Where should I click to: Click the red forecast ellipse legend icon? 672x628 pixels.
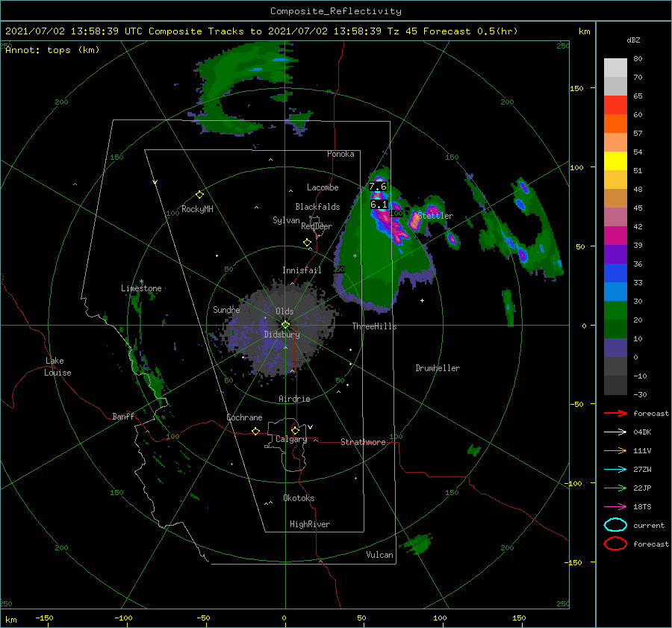tap(615, 544)
